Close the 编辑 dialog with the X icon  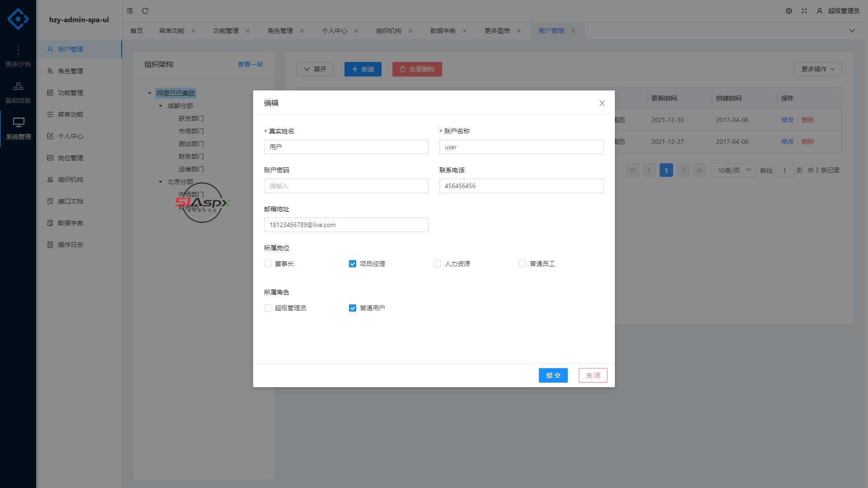[602, 103]
